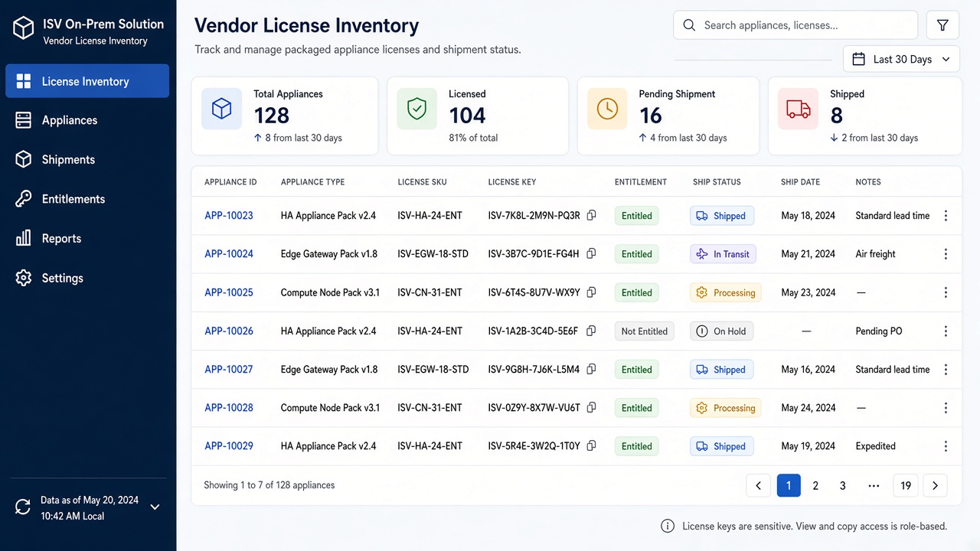Viewport: 980px width, 551px height.
Task: Open row actions menu for APP-10029
Action: 946,446
